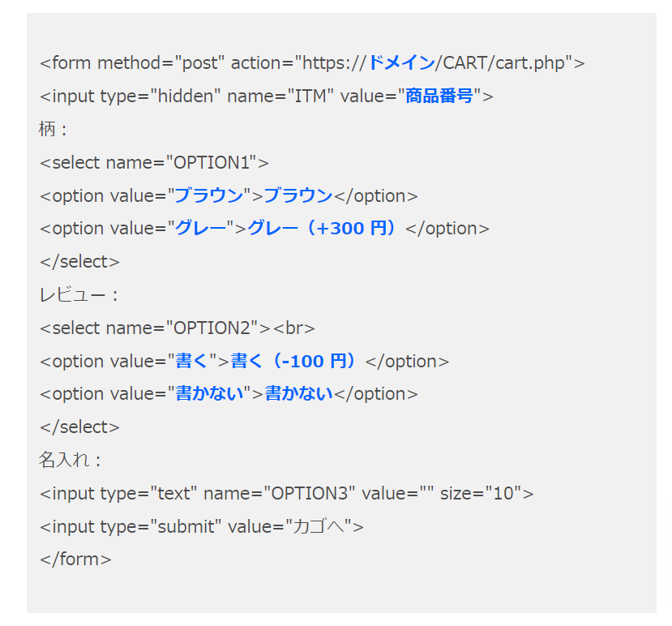Click the br tag after OPTION2 select
Viewport: 672px width, 626px height.
[294, 328]
